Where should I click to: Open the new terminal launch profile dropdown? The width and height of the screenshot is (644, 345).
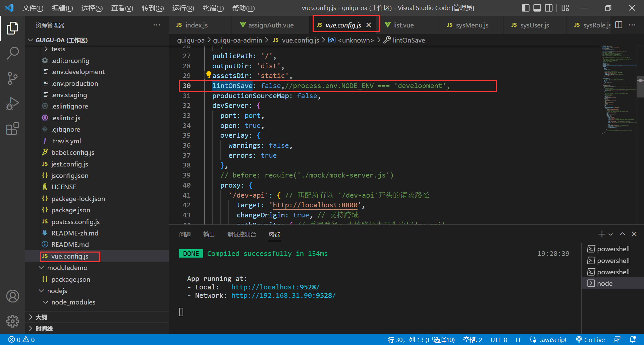(x=611, y=234)
